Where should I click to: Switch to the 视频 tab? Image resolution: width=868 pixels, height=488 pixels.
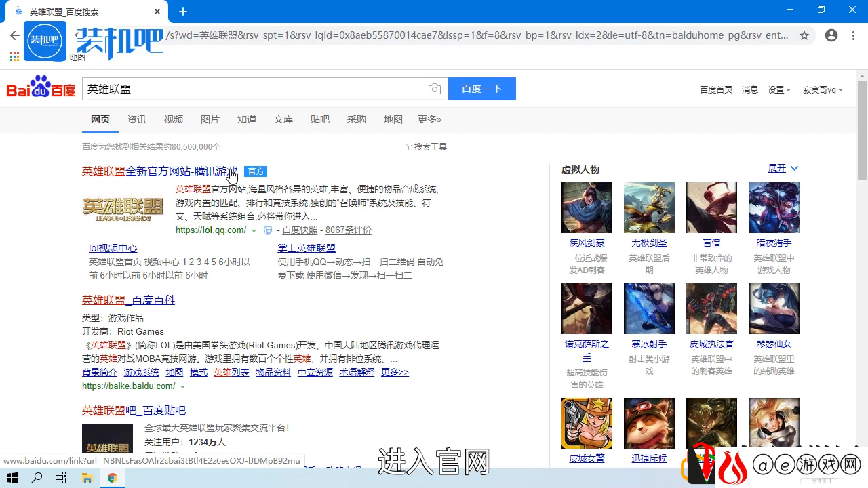coord(174,119)
